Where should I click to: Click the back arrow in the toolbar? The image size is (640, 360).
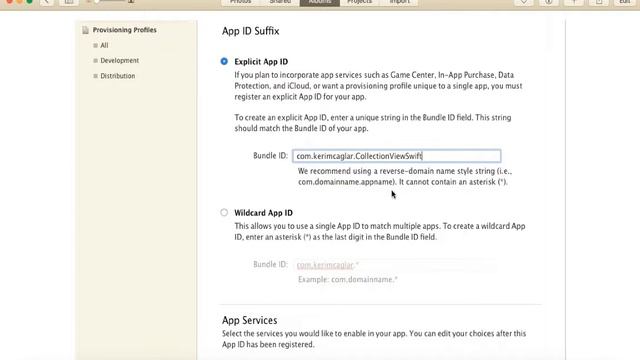coord(46,2)
